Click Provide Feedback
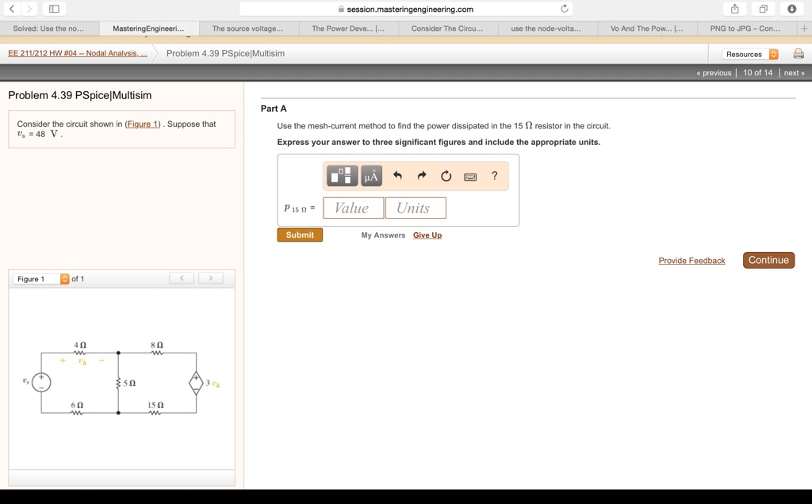812x504 pixels. [x=691, y=260]
